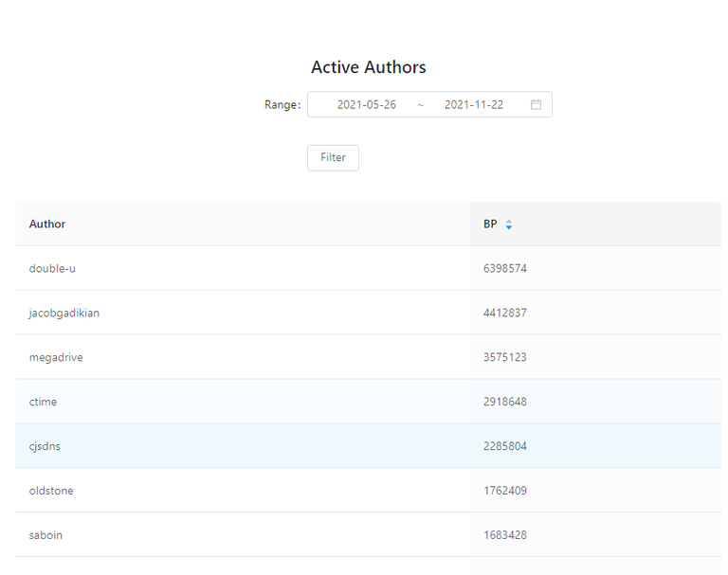Click BP value 4412837

[x=505, y=314]
